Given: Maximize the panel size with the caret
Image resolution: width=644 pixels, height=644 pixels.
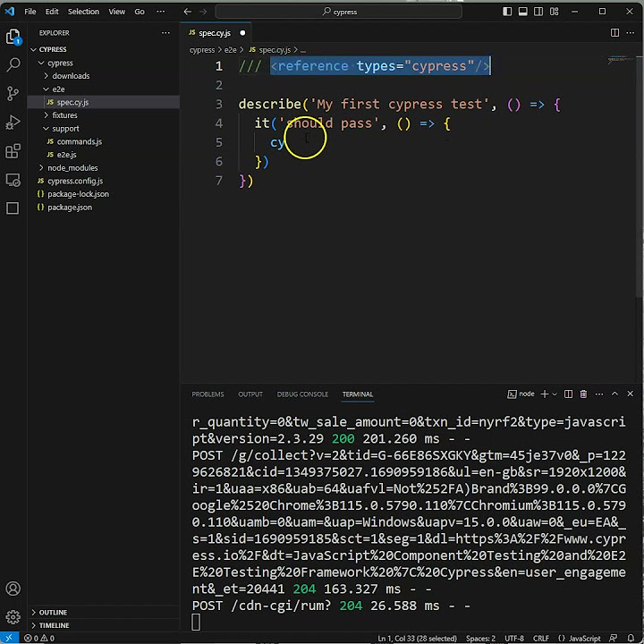Looking at the screenshot, I should click(x=614, y=394).
